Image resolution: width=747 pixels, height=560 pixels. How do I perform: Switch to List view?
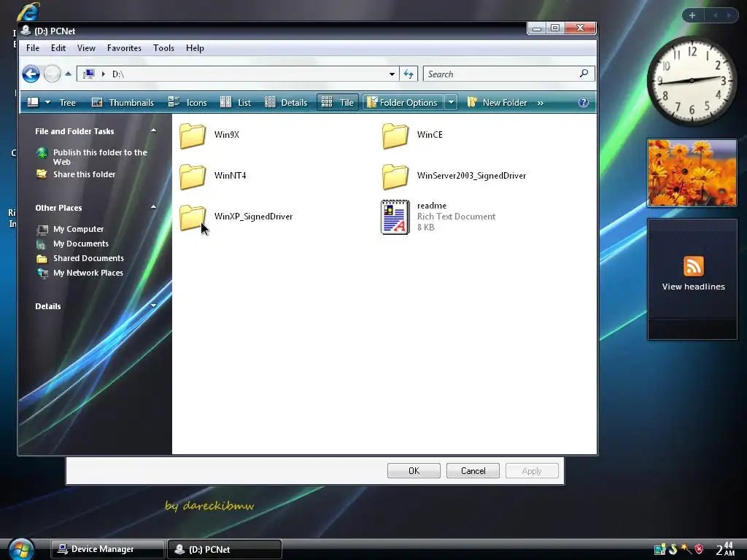(x=236, y=102)
